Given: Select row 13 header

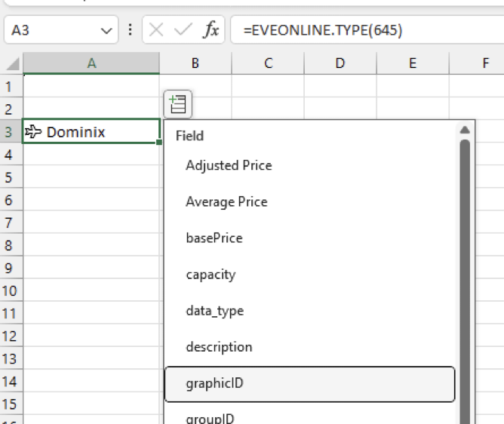Looking at the screenshot, I should 11,358.
